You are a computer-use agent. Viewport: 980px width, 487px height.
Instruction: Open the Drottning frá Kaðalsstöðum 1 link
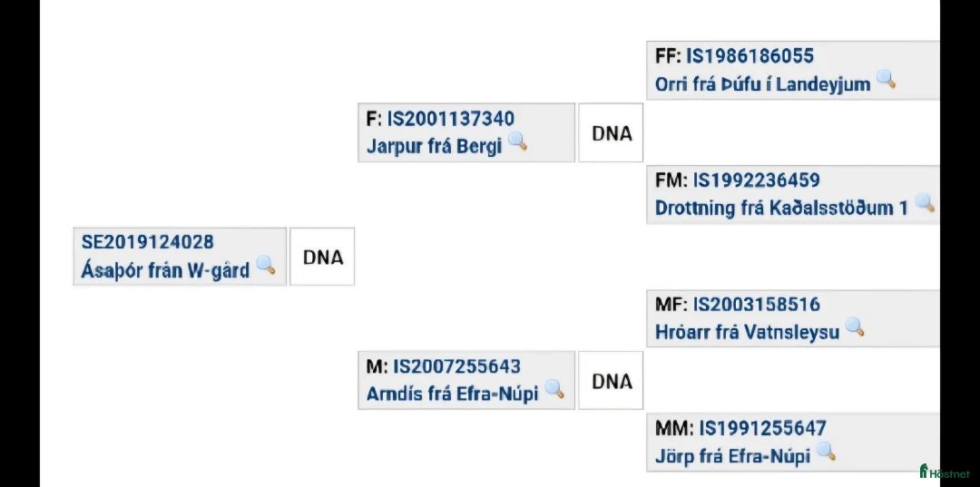point(781,209)
